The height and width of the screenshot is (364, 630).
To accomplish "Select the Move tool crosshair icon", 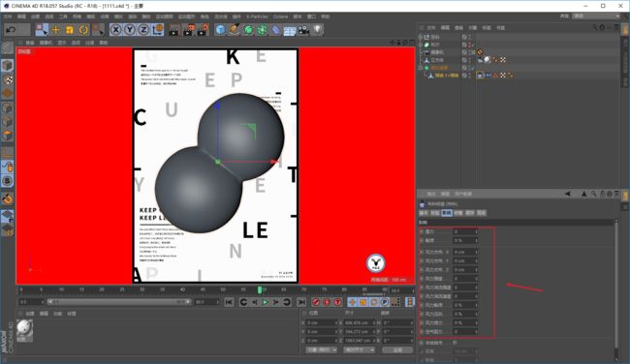I will click(55, 30).
